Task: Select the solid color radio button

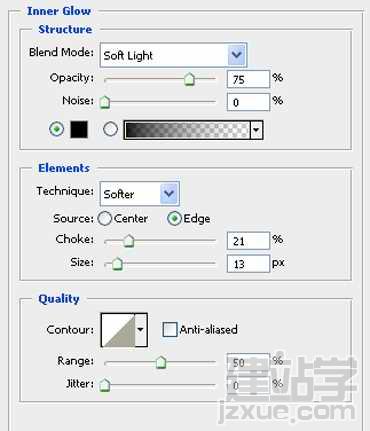Action: [x=56, y=129]
